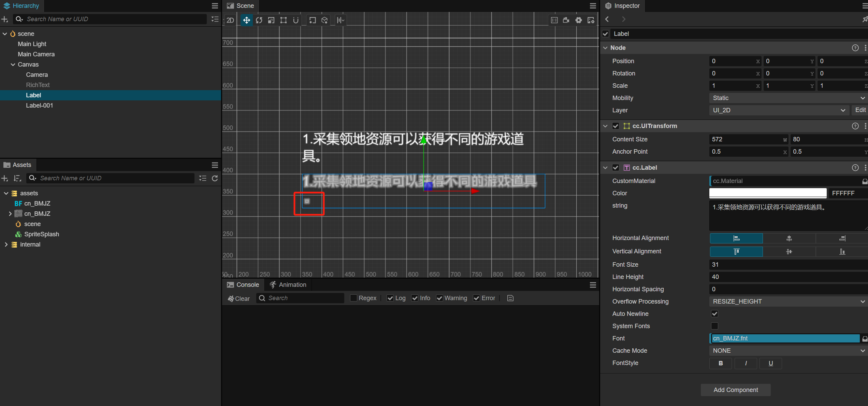The image size is (868, 406).
Task: Enable System Fonts checkbox
Action: (x=714, y=326)
